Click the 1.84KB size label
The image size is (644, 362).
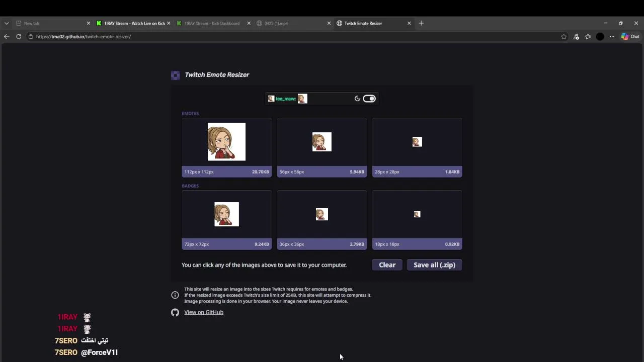[452, 172]
